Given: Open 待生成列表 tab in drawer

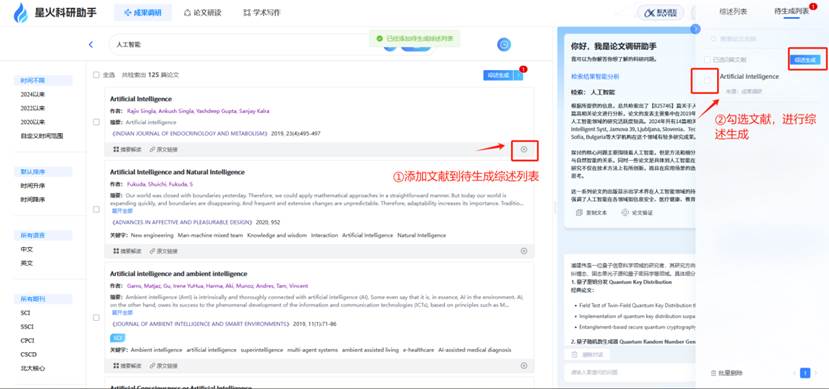Looking at the screenshot, I should 791,11.
